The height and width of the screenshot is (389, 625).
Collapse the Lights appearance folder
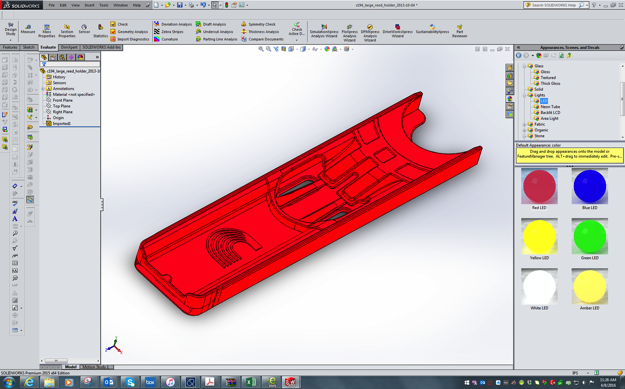[x=525, y=95]
